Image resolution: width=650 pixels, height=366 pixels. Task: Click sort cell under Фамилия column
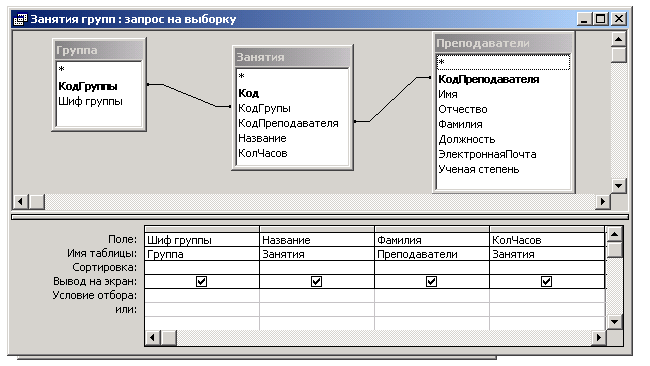point(432,268)
